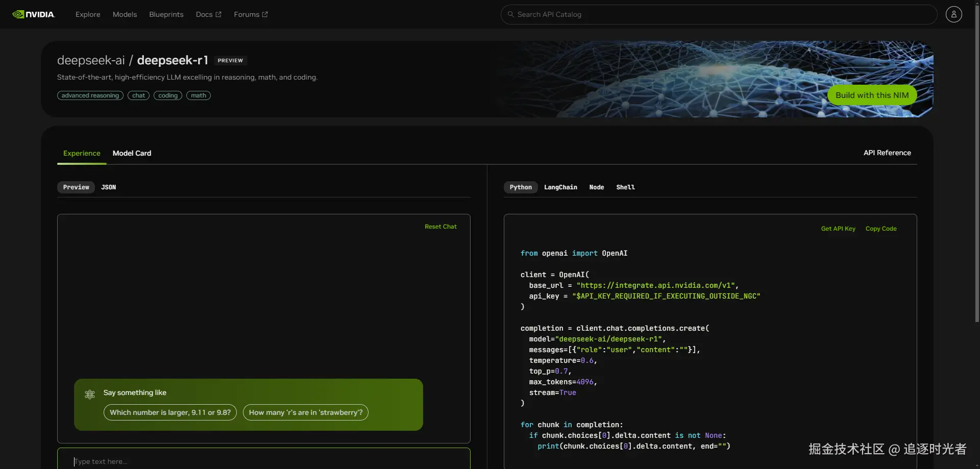Click the atom icon beside Say something like
This screenshot has width=980, height=469.
(x=90, y=394)
